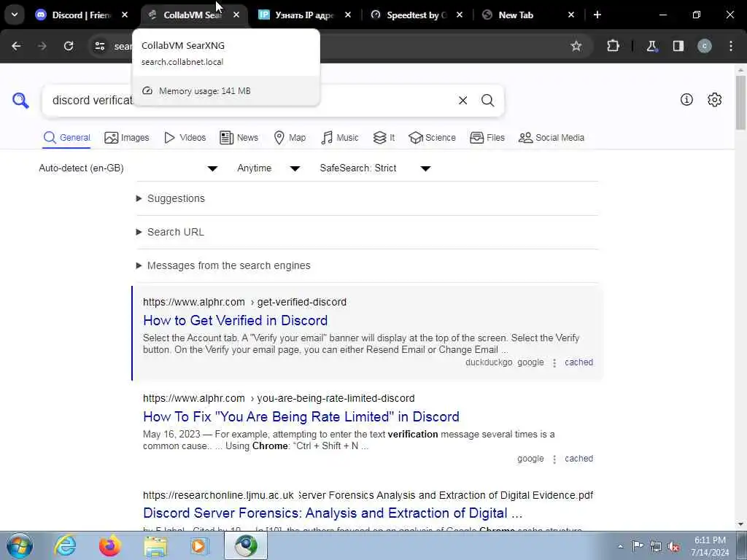This screenshot has height=560, width=747.
Task: Open the Extensions puzzle icon
Action: (x=613, y=46)
